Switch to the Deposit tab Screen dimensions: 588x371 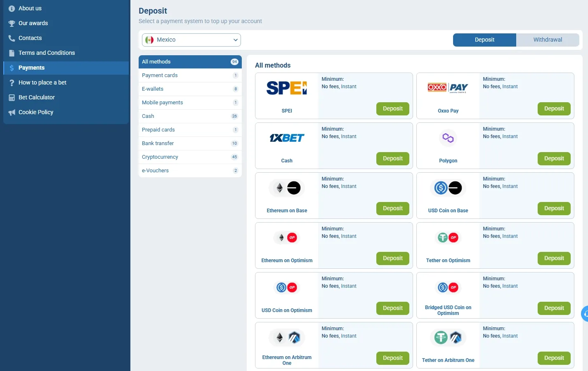pyautogui.click(x=484, y=40)
